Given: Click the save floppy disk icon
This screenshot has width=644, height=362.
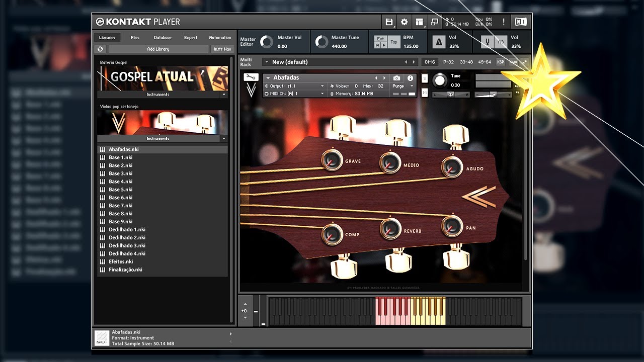Looking at the screenshot, I should point(389,22).
